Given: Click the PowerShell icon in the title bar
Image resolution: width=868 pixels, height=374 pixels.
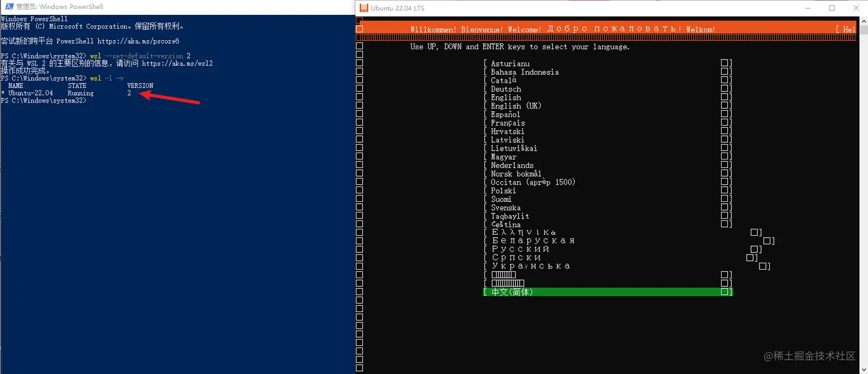Looking at the screenshot, I should click(8, 7).
